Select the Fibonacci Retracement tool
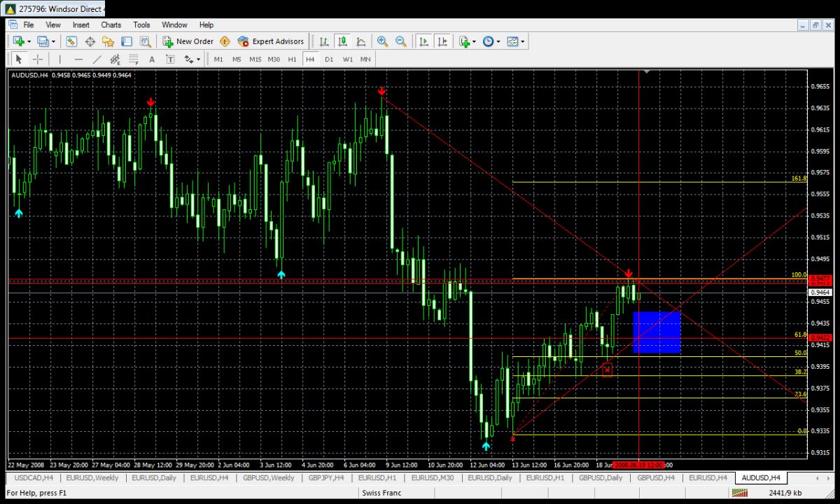The height and width of the screenshot is (504, 840). [133, 59]
